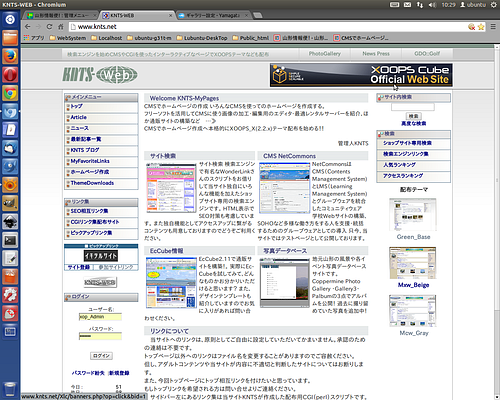Open the EcCube screenshot thumbnail

171,283
